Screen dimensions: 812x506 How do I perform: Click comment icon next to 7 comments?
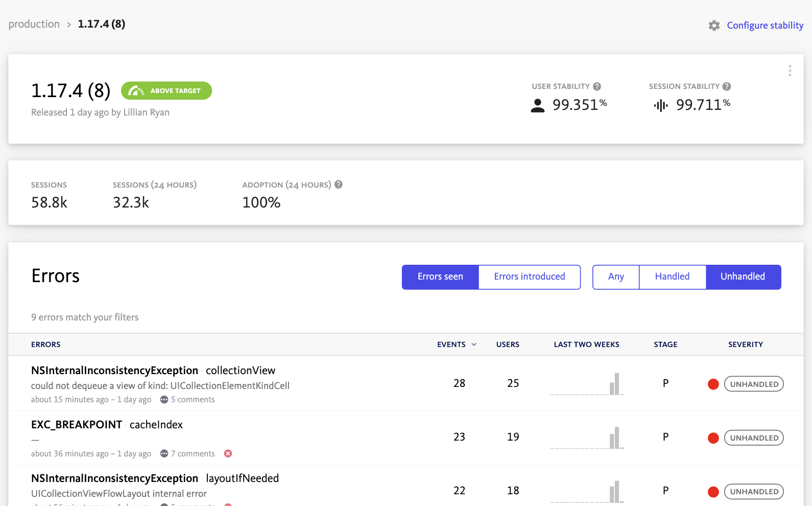point(164,454)
